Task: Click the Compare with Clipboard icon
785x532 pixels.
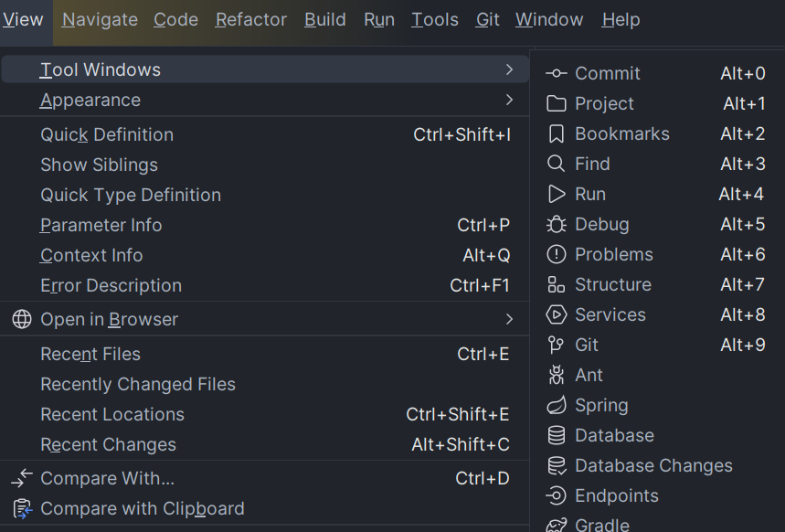Action: tap(23, 508)
